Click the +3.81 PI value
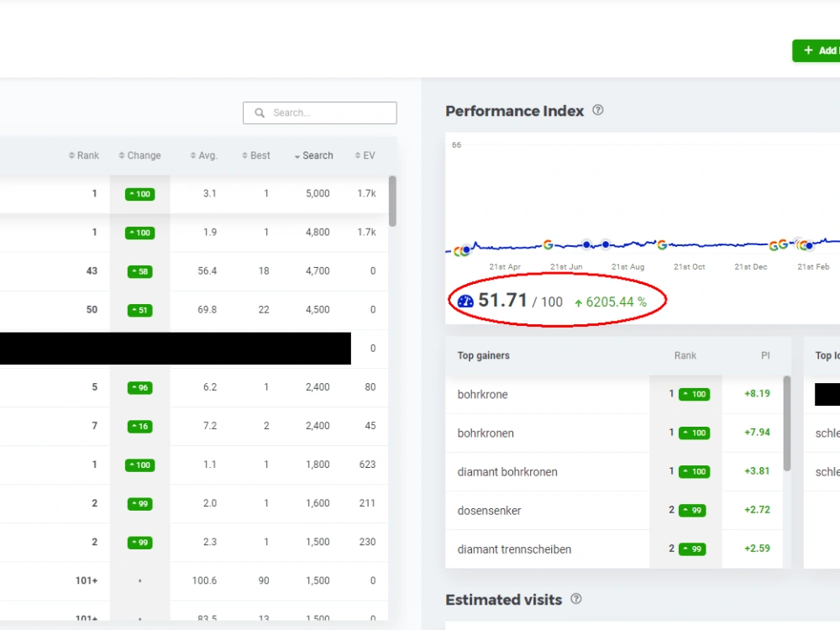840x630 pixels. click(757, 471)
